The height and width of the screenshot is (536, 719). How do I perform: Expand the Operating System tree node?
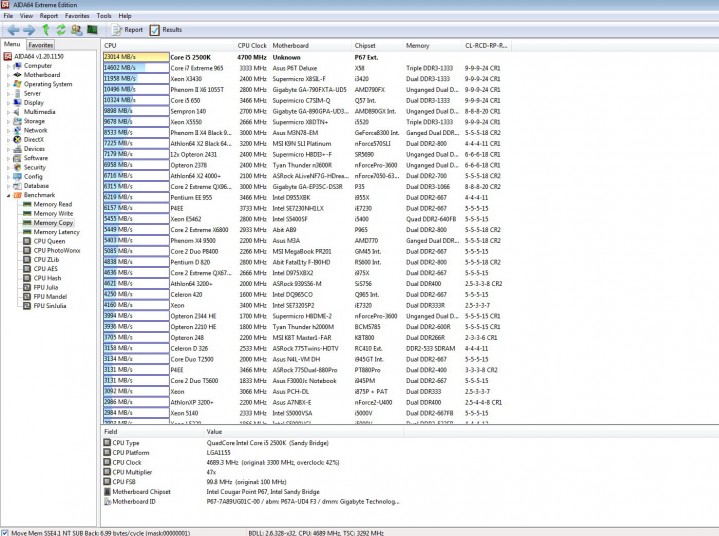point(8,84)
